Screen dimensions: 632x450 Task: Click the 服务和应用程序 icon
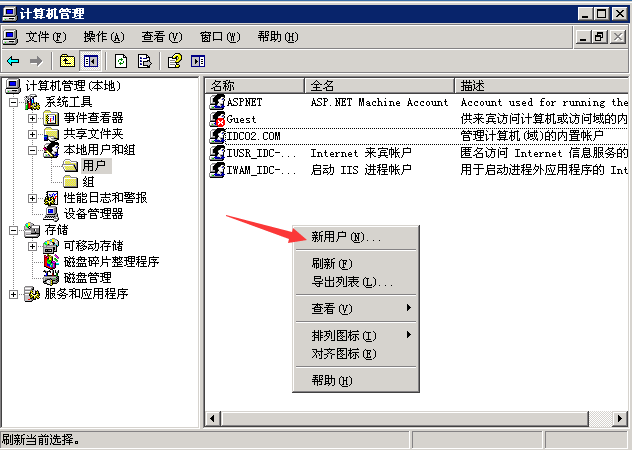point(32,294)
